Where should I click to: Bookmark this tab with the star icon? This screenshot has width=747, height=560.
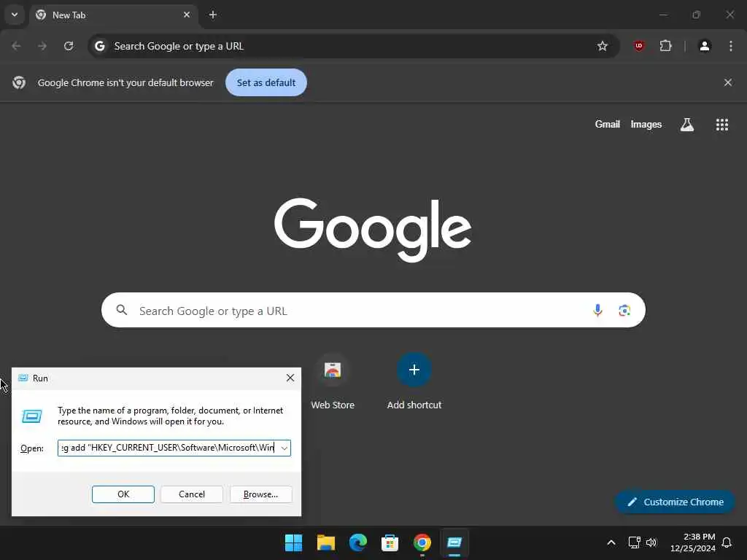point(602,46)
